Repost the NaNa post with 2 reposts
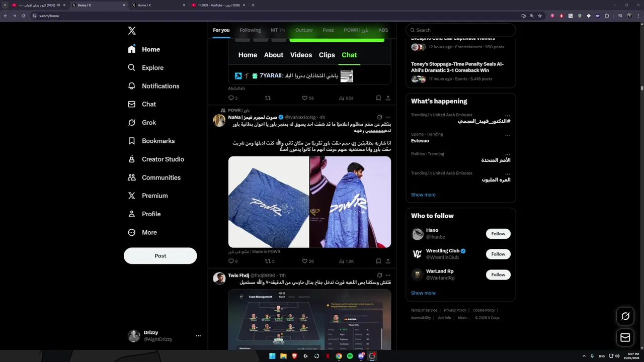The image size is (644, 362). [270, 261]
